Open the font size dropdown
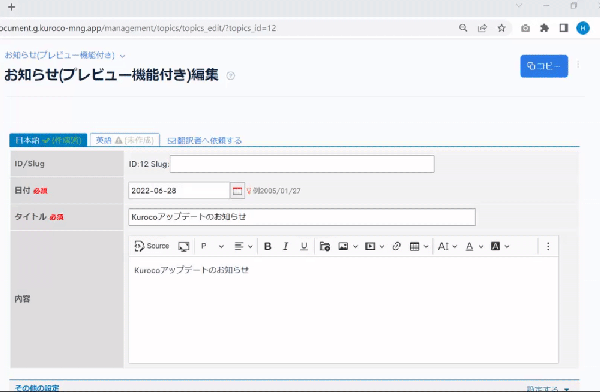The height and width of the screenshot is (392, 600). 447,246
